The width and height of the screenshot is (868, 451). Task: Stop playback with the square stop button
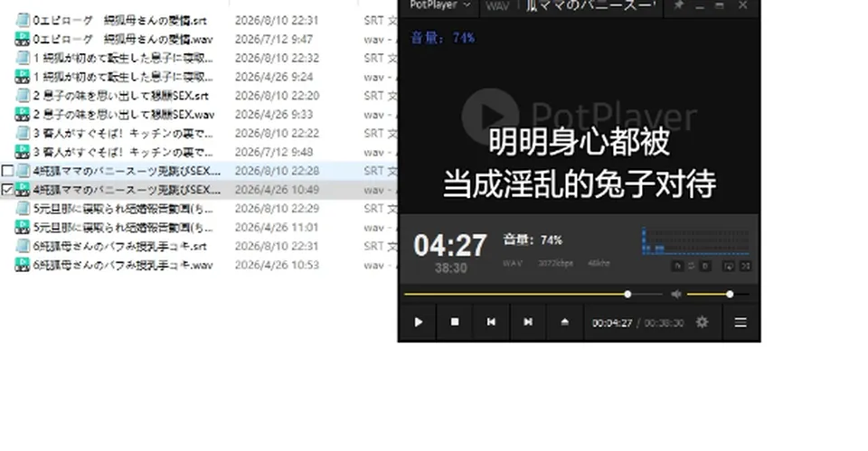coord(455,322)
